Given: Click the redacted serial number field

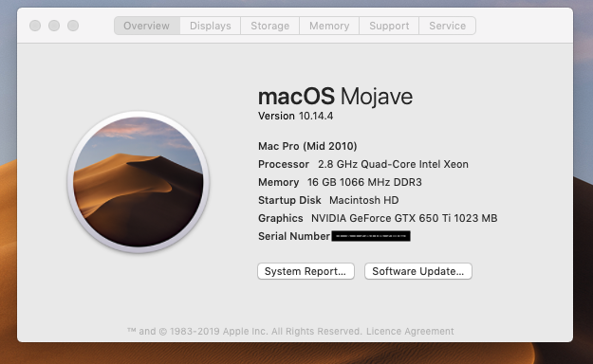Looking at the screenshot, I should click(x=371, y=236).
